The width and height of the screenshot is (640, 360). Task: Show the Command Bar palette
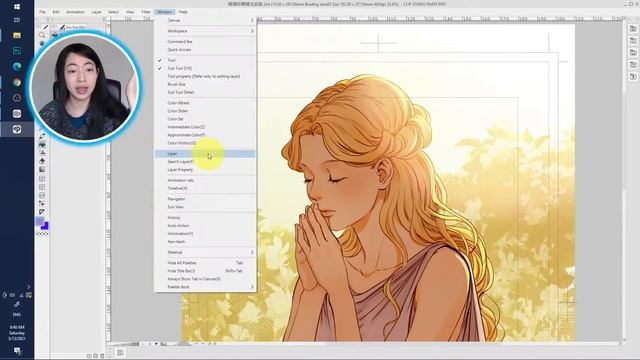(x=205, y=42)
